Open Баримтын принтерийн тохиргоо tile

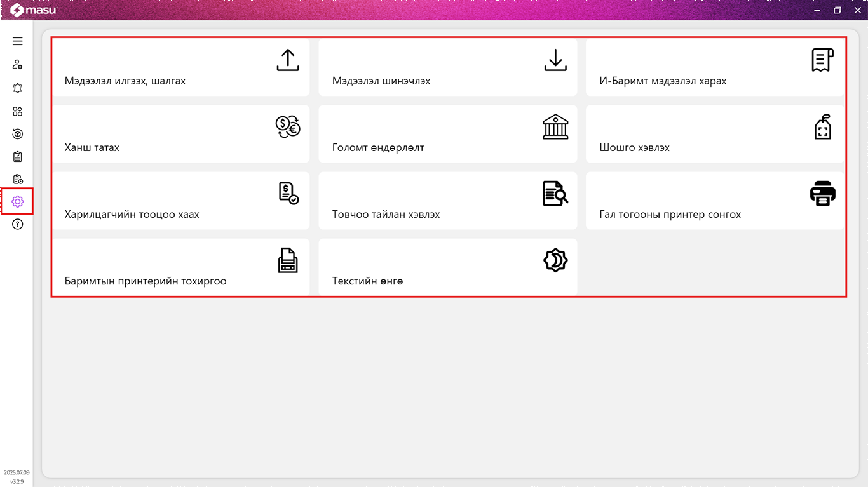click(180, 267)
